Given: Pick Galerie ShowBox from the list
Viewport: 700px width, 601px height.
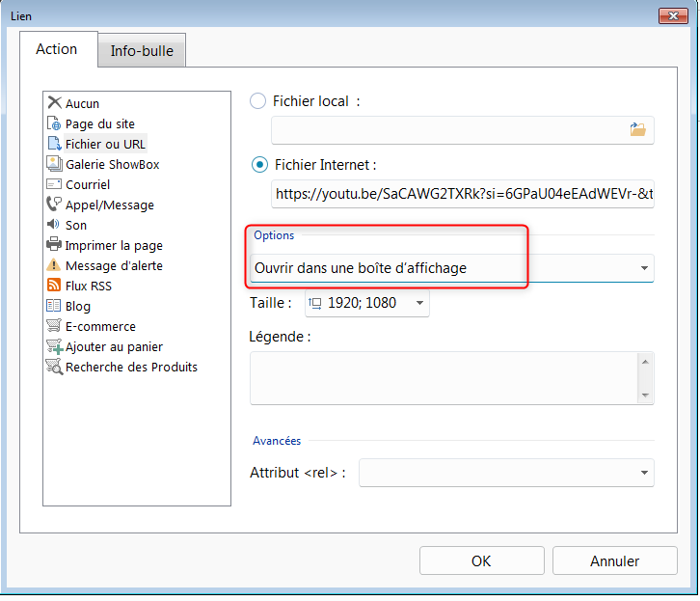Looking at the screenshot, I should 113,164.
